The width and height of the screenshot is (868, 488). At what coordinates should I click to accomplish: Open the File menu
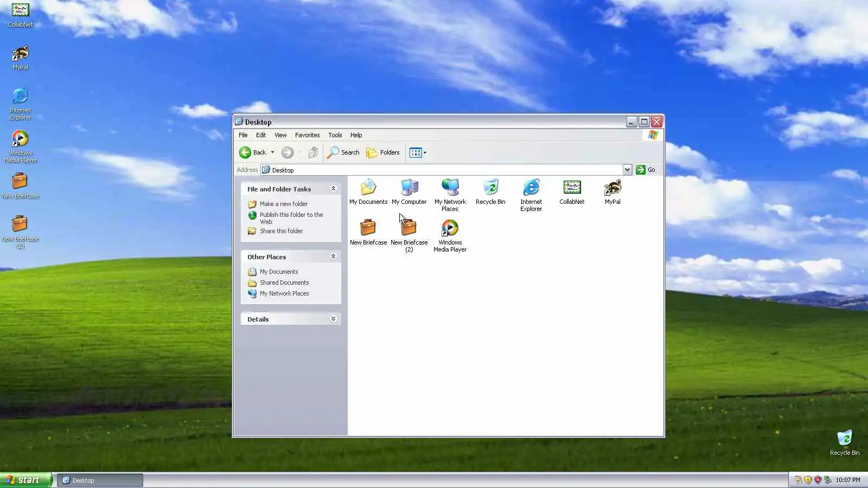pos(243,135)
